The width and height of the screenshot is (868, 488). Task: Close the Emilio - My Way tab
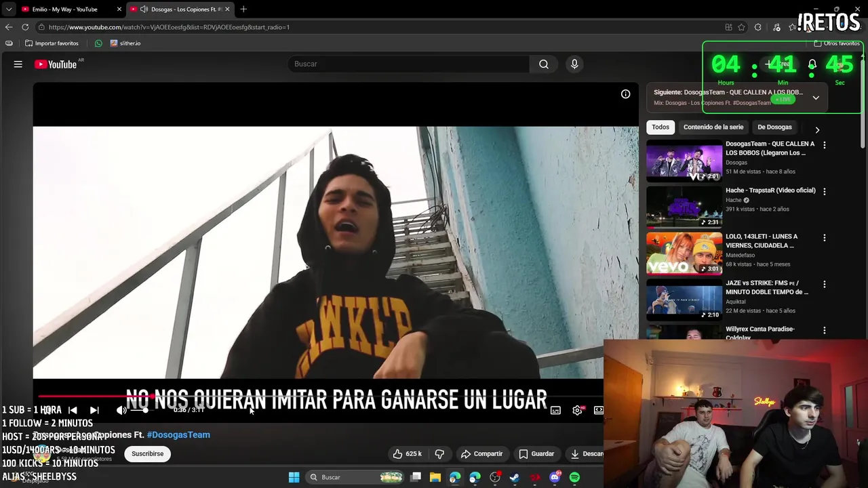click(x=119, y=9)
